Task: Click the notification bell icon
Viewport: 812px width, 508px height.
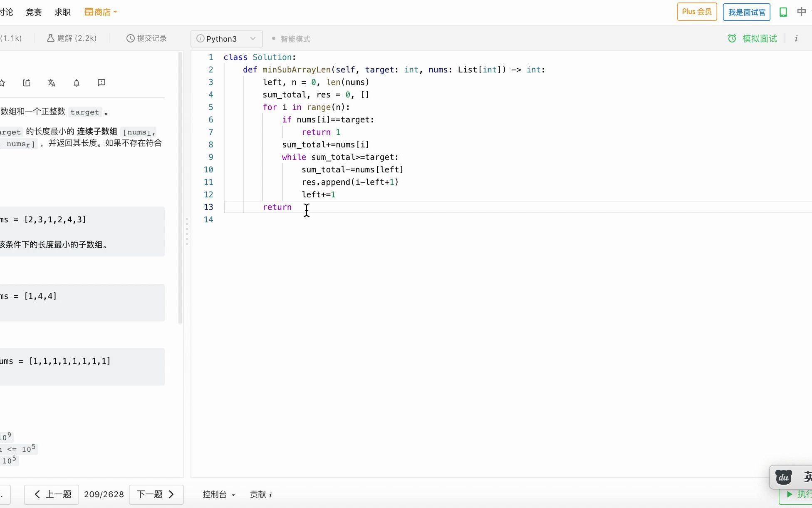Action: click(77, 83)
